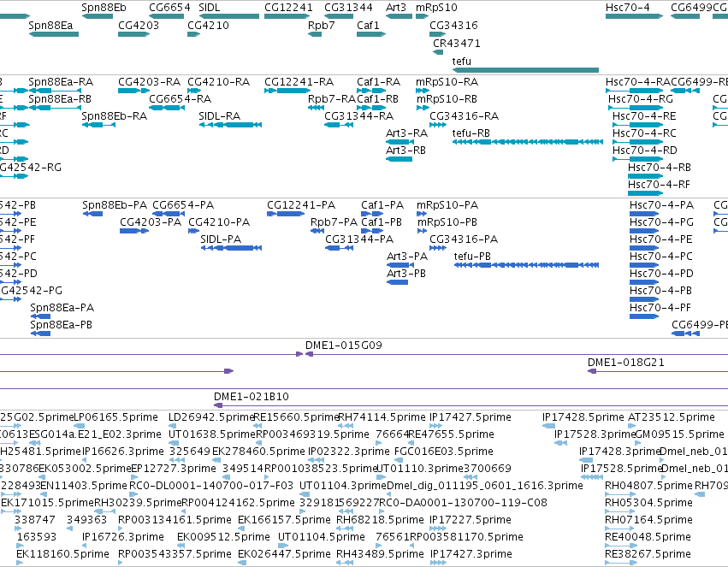Open the Spn88Eb gene feature
The image size is (728, 567).
(98, 16)
